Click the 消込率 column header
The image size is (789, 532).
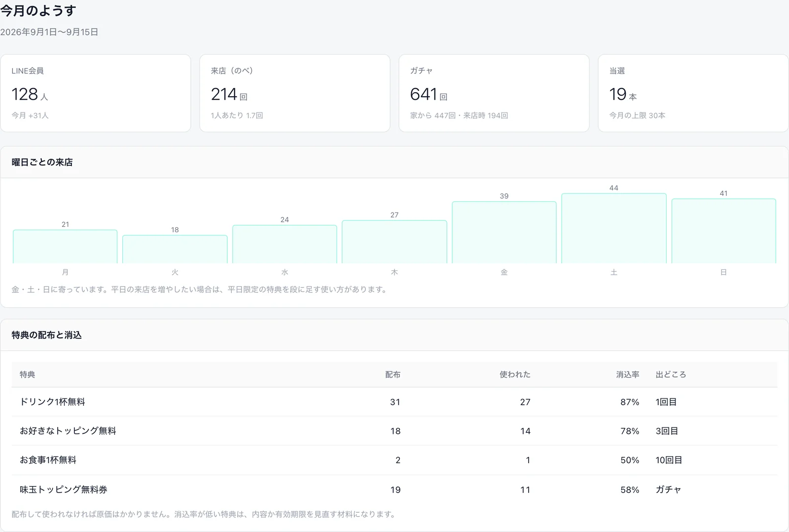[x=627, y=375]
